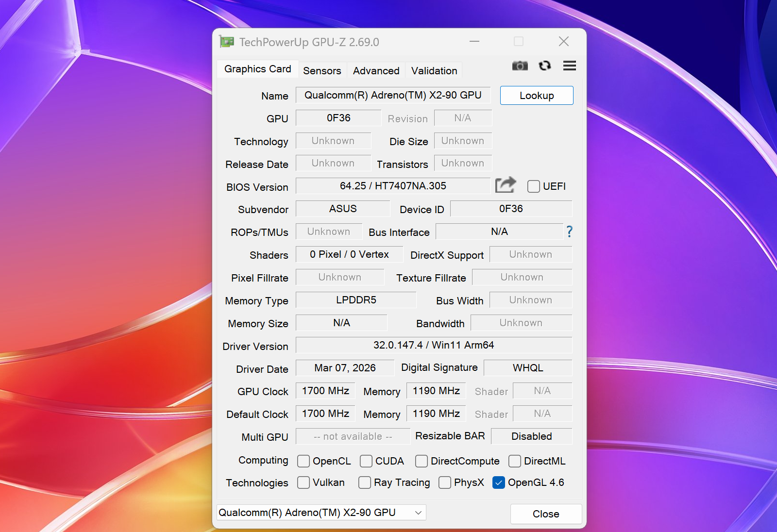Refresh GPU info with the refresh icon
Viewport: 777px width, 532px height.
[545, 66]
